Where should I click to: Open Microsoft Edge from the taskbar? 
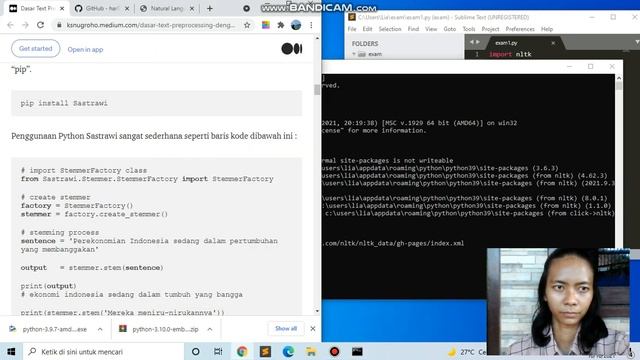[288, 351]
